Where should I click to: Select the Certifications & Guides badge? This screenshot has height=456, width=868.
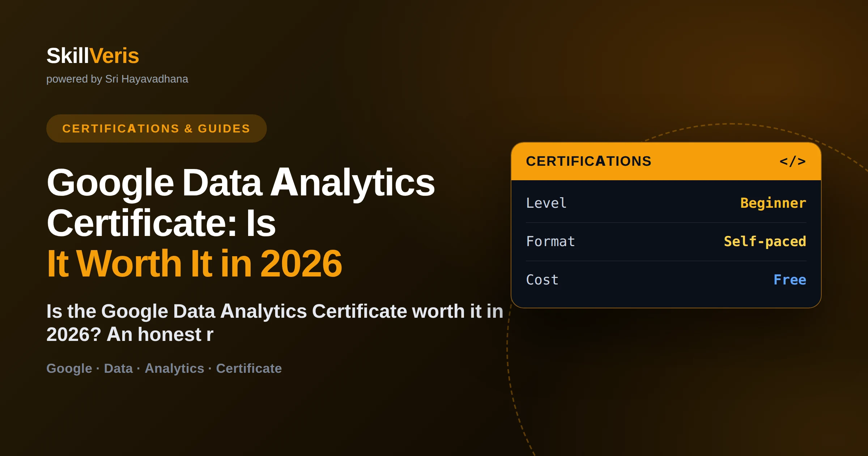[156, 128]
